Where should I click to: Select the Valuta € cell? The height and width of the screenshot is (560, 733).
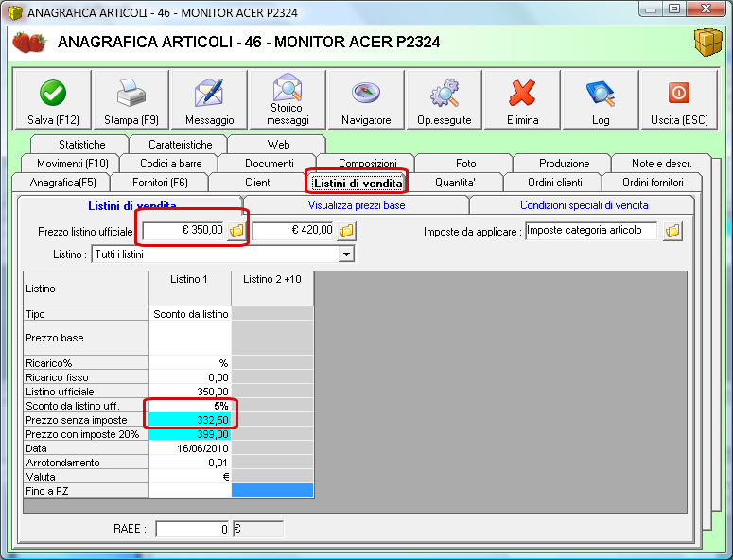[190, 477]
